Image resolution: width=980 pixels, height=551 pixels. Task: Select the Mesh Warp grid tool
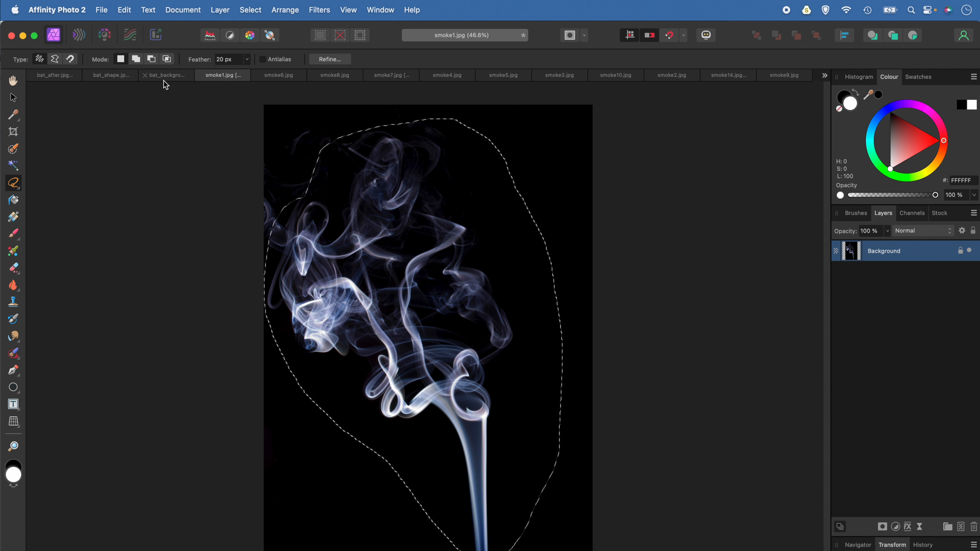[13, 421]
